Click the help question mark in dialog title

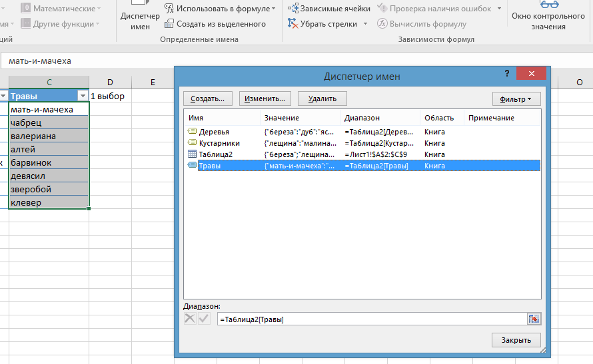pyautogui.click(x=506, y=74)
